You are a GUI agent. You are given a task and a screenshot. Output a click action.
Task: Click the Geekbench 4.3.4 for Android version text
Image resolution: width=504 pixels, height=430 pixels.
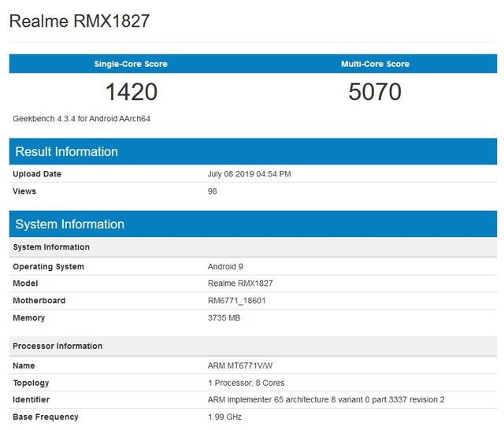pyautogui.click(x=81, y=119)
